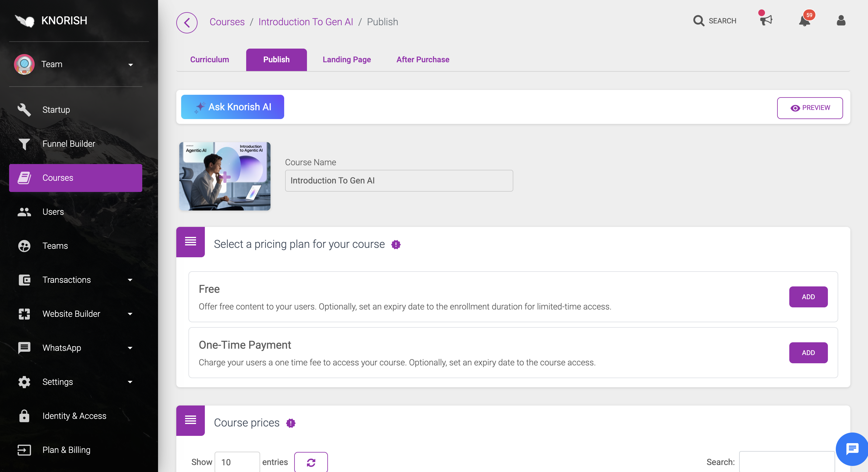Viewport: 868px width, 472px height.
Task: Click the Course Name input field
Action: 399,180
